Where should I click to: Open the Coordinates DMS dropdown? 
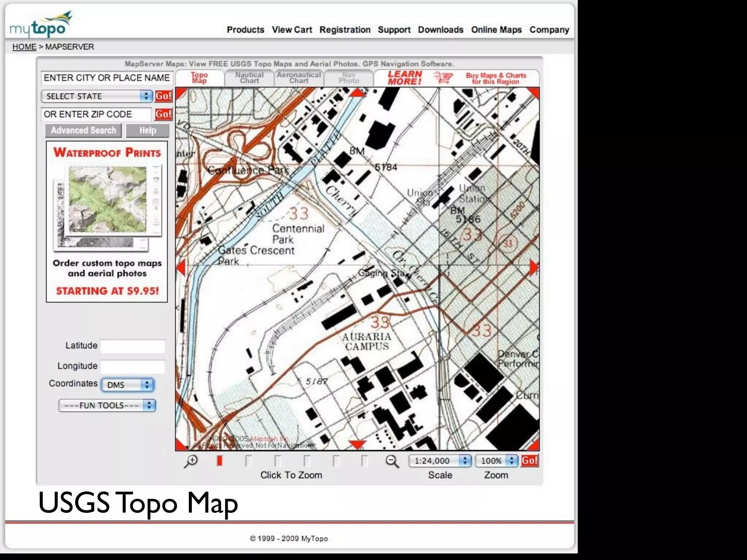click(127, 385)
